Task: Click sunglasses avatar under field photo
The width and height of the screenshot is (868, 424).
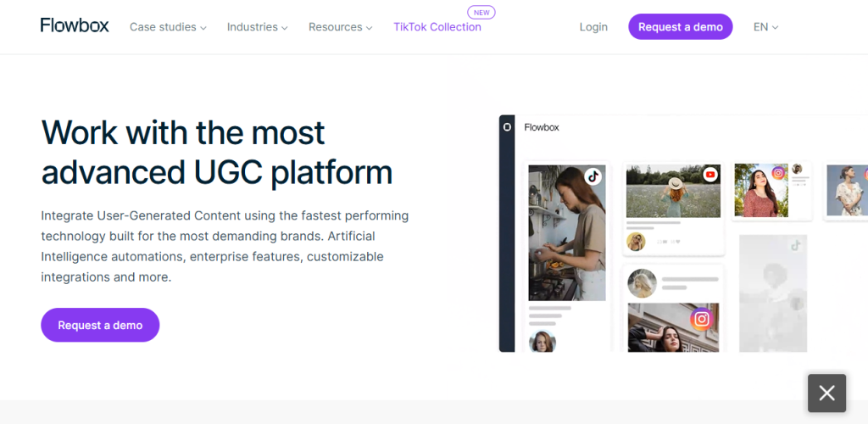Action: click(x=636, y=242)
